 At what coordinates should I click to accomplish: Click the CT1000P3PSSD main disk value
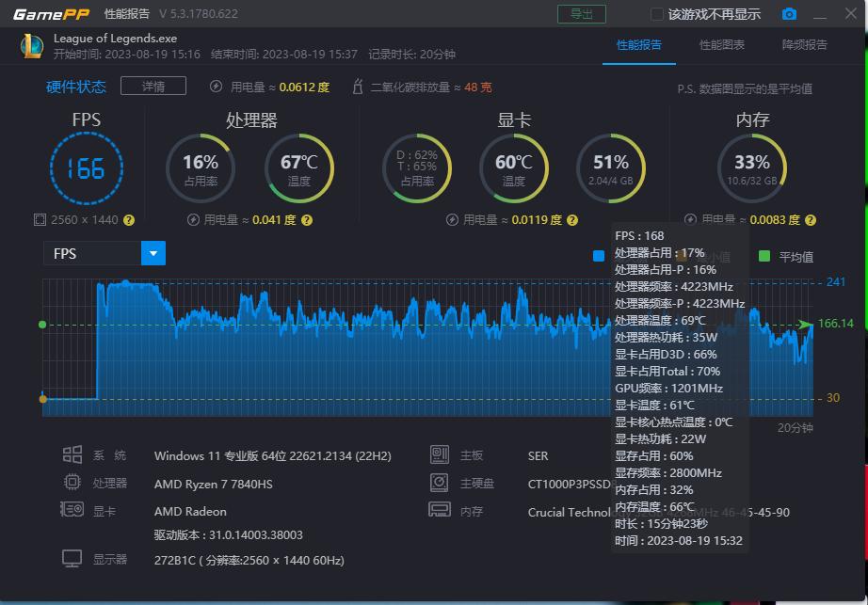[x=569, y=484]
